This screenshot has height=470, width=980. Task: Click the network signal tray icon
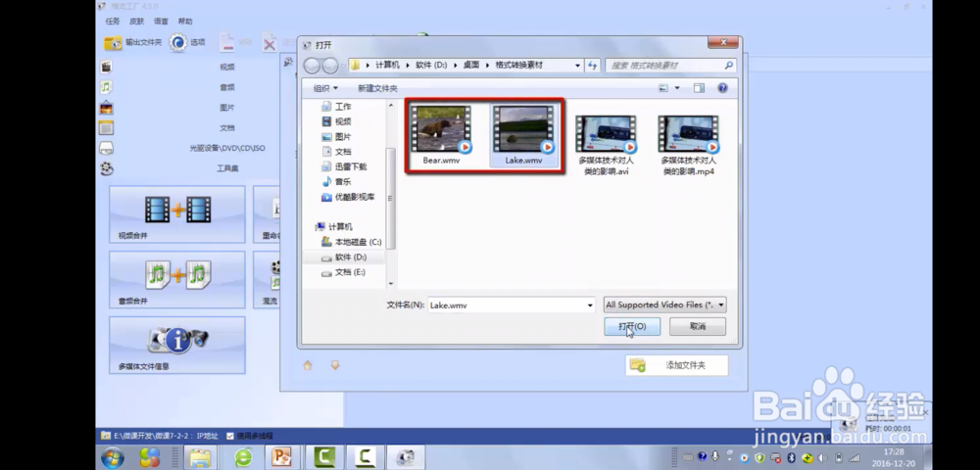855,457
